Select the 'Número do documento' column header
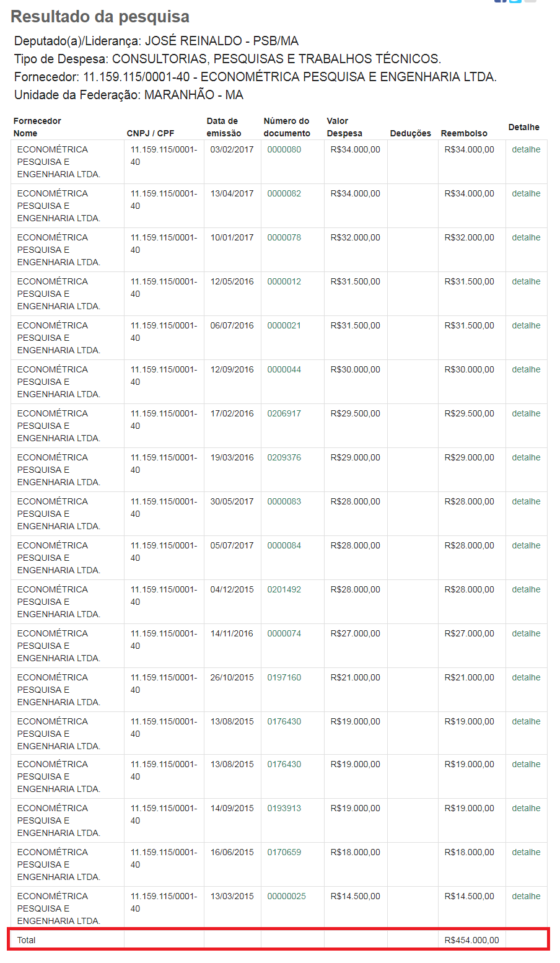The width and height of the screenshot is (560, 963). click(x=287, y=127)
